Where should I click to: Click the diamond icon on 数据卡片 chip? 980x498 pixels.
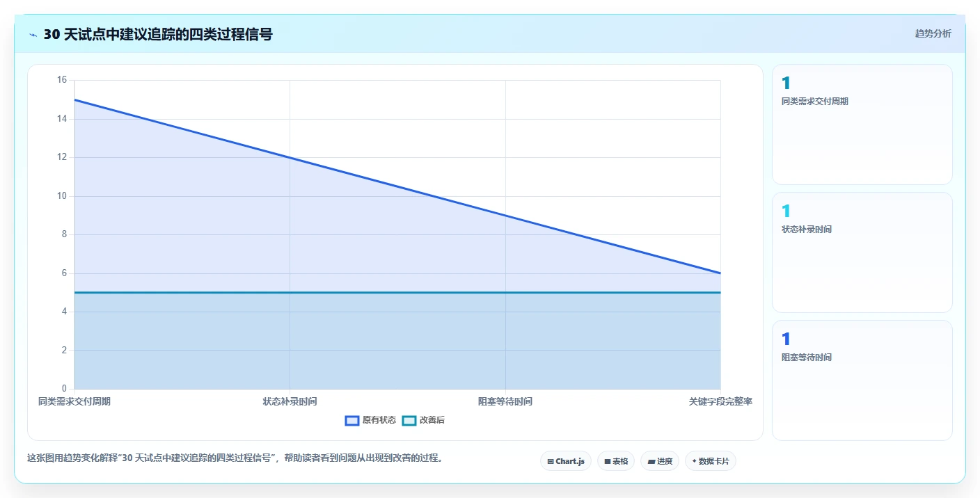tap(695, 461)
